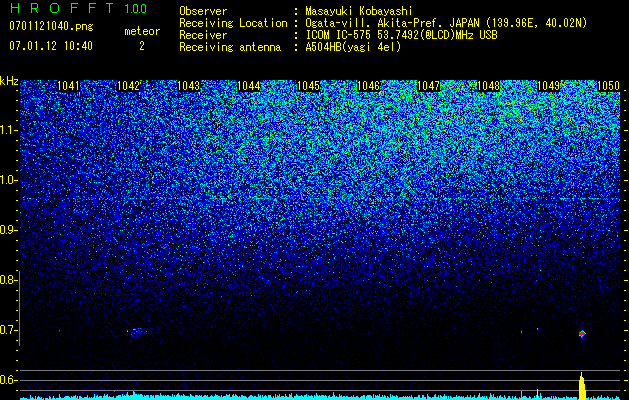The image size is (629, 400).
Task: Click the 0.8 kHz axis label
Action: coord(8,280)
